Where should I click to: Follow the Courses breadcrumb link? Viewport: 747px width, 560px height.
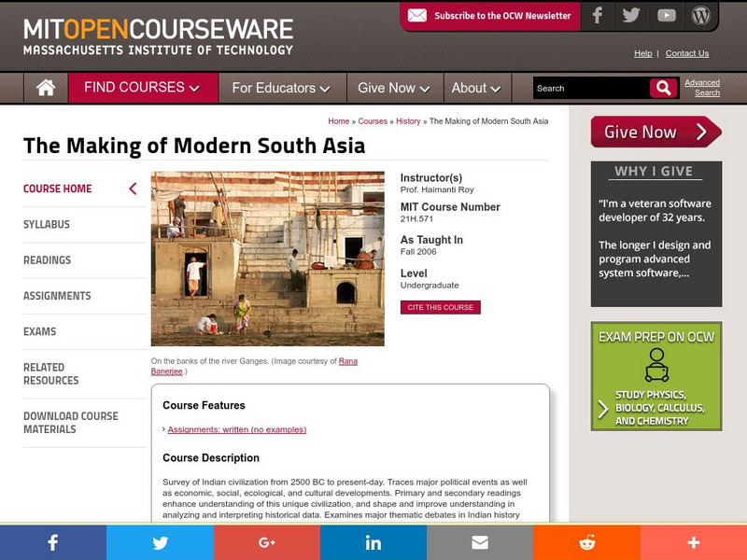click(x=373, y=121)
